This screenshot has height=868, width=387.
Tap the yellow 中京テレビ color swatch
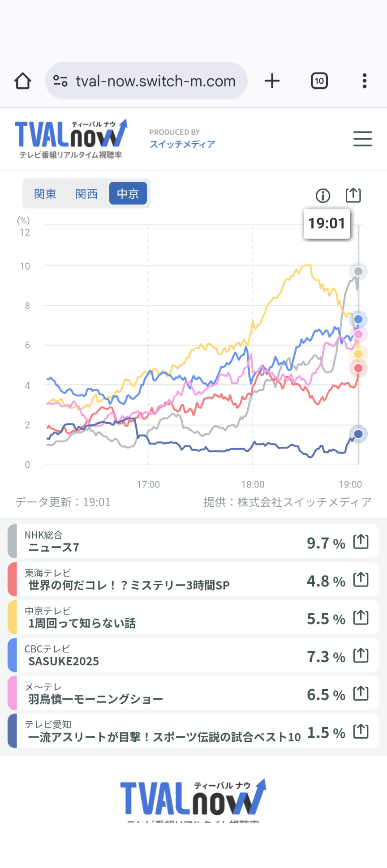tap(12, 618)
